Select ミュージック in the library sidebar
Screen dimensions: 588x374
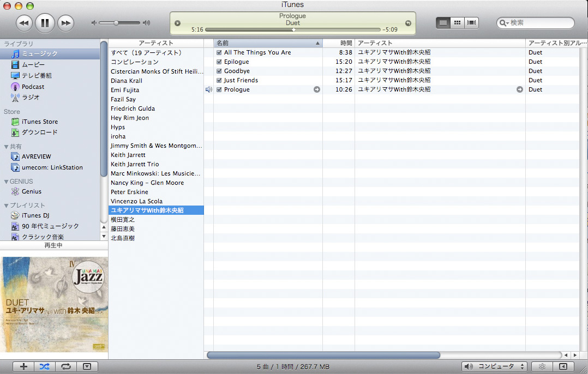[x=50, y=54]
